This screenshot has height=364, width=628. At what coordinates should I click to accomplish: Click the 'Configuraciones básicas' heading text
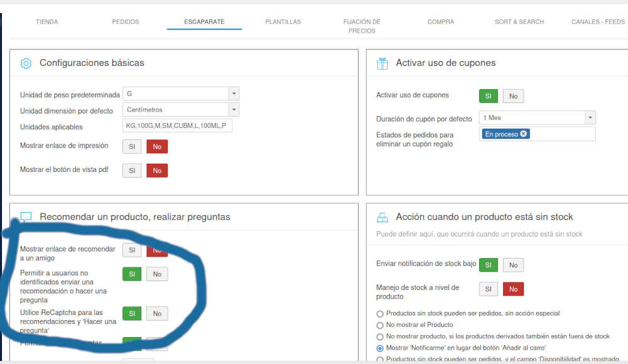[x=92, y=63]
